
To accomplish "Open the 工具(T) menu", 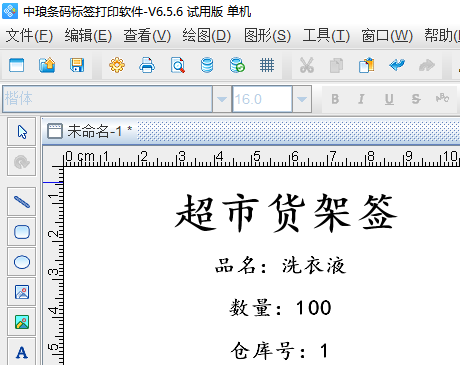I will 326,35.
